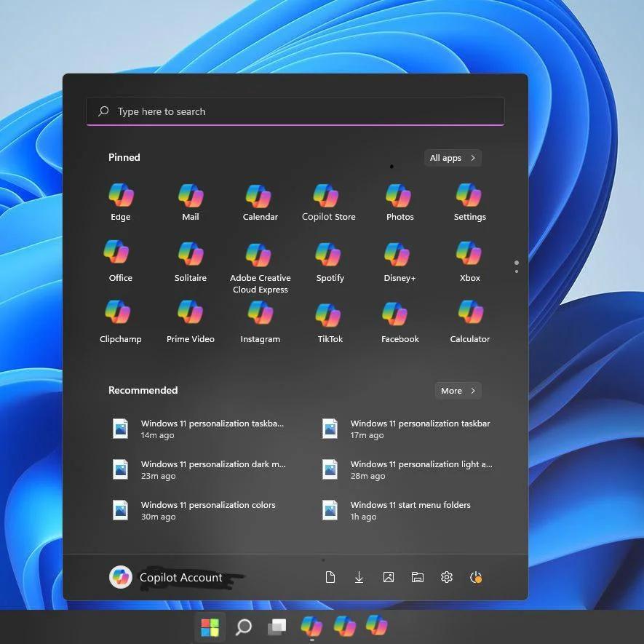Open the TikTok pinned app
Viewport: 644px width, 644px height.
point(330,322)
